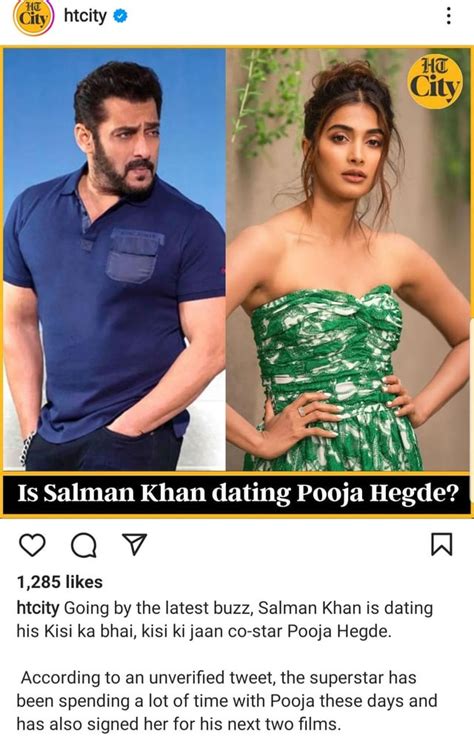This screenshot has width=474, height=748.
Task: Tap the htcity username in the header
Action: (x=85, y=16)
